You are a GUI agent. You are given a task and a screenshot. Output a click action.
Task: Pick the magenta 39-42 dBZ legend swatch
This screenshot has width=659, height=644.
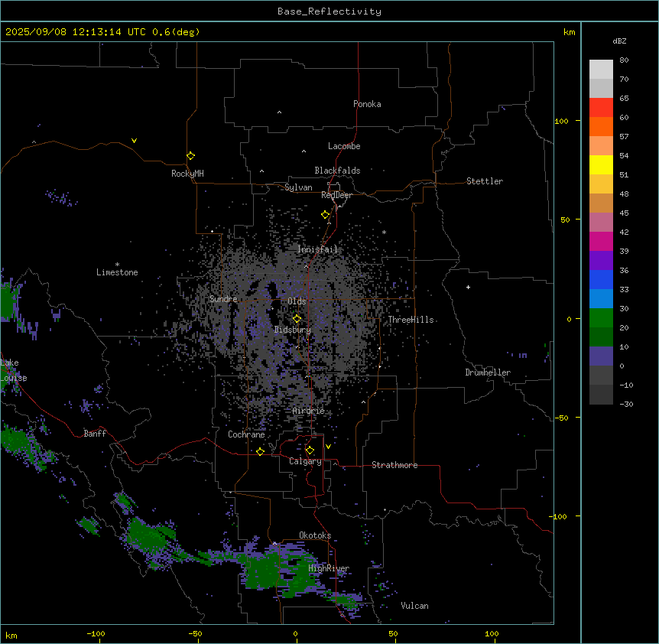[601, 241]
